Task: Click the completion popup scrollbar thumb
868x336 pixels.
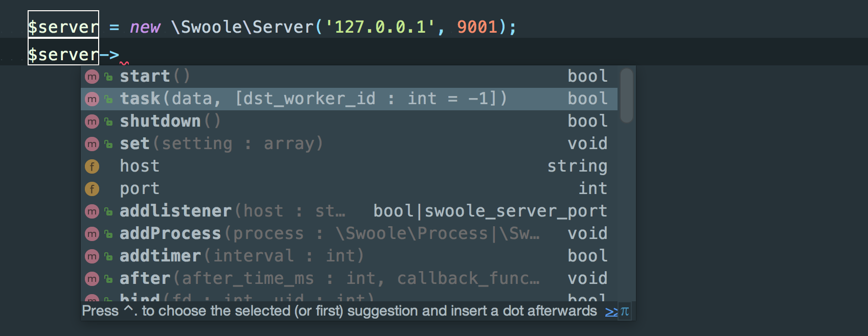Action: coord(626,95)
